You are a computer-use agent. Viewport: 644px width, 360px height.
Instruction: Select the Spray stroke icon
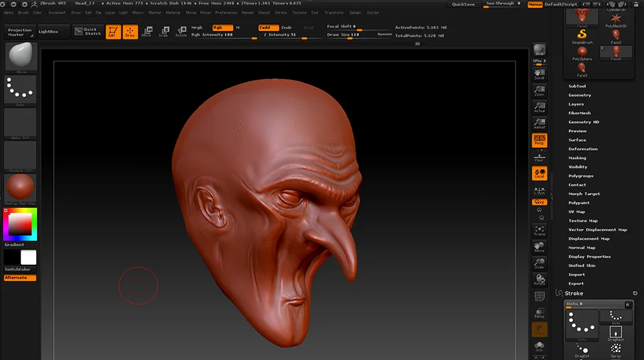[x=615, y=350]
